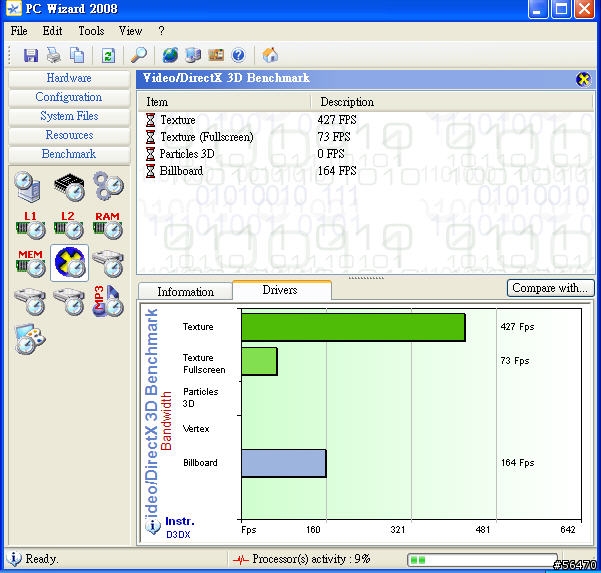Click the computer tower toolbar icon
Viewport: 601px width, 573px height.
[x=193, y=55]
